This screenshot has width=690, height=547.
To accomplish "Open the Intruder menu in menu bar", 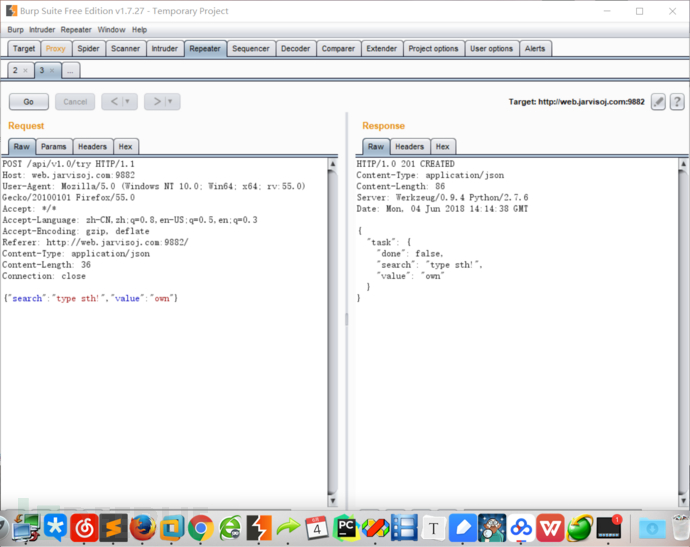I will pyautogui.click(x=42, y=29).
